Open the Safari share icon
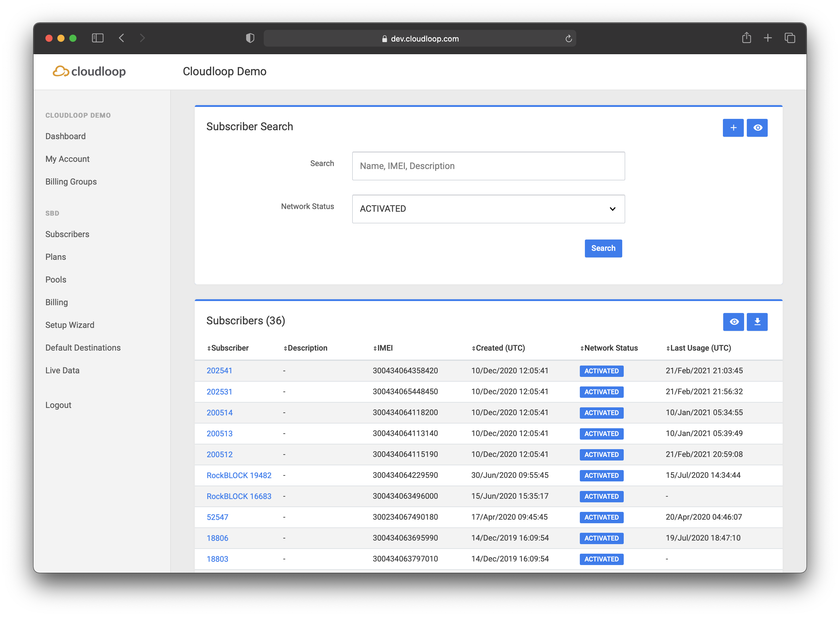The image size is (840, 617). [x=746, y=38]
